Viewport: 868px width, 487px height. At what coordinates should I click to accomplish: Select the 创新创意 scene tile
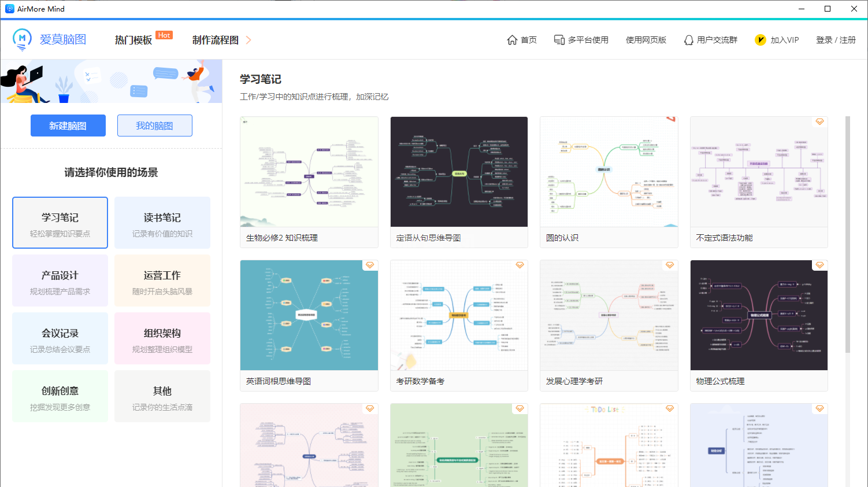60,396
